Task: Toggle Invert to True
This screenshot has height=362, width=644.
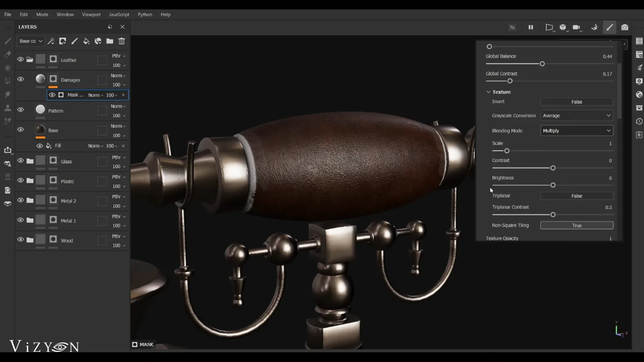Action: click(x=577, y=102)
